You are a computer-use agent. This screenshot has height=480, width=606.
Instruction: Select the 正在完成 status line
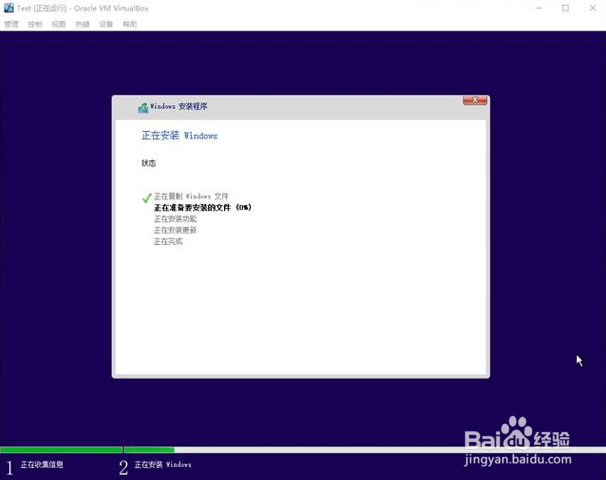point(168,241)
